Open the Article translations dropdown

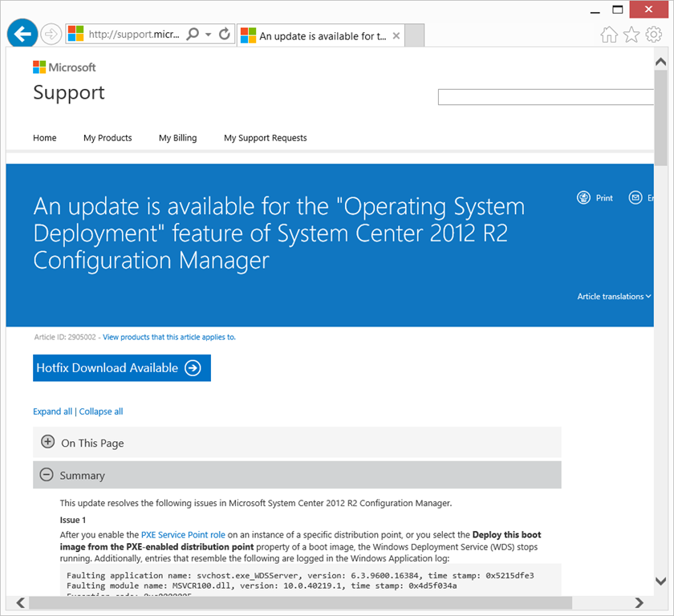click(614, 297)
